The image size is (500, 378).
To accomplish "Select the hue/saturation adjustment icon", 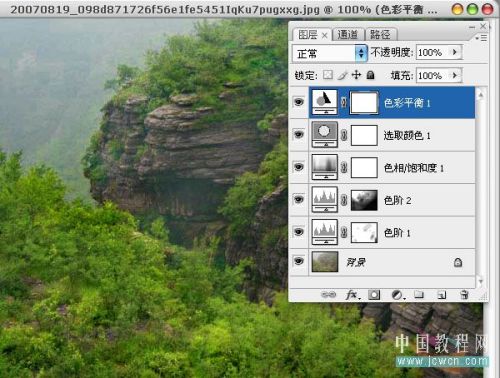I will [325, 167].
